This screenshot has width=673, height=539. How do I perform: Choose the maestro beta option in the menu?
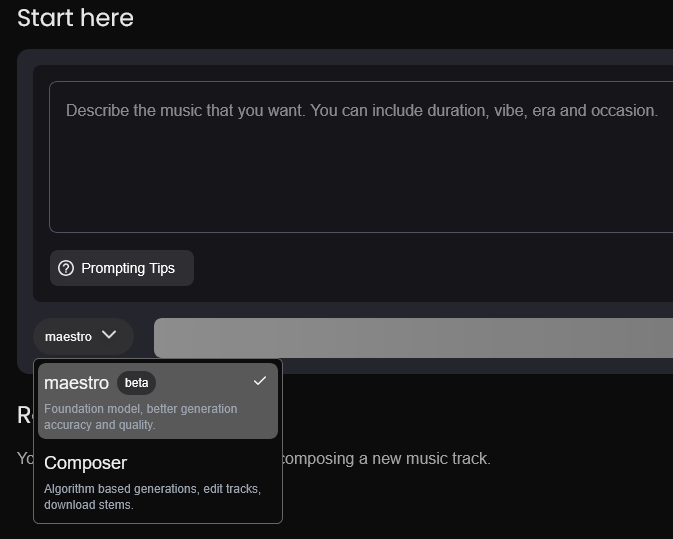[158, 400]
